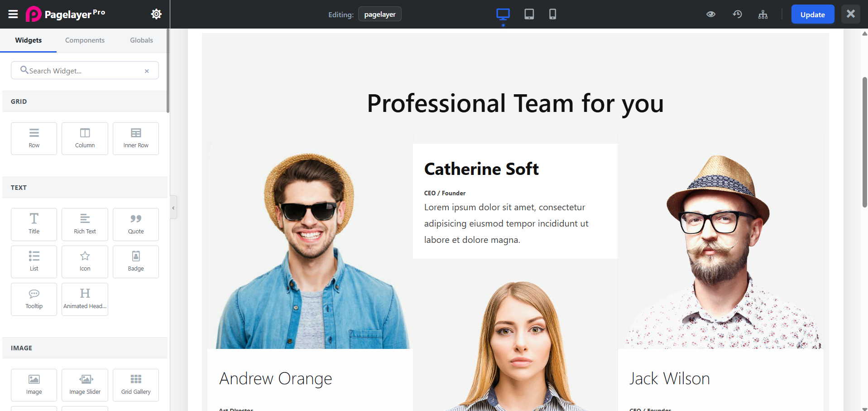Image resolution: width=868 pixels, height=411 pixels.
Task: Select the Row grid widget
Action: click(x=34, y=139)
